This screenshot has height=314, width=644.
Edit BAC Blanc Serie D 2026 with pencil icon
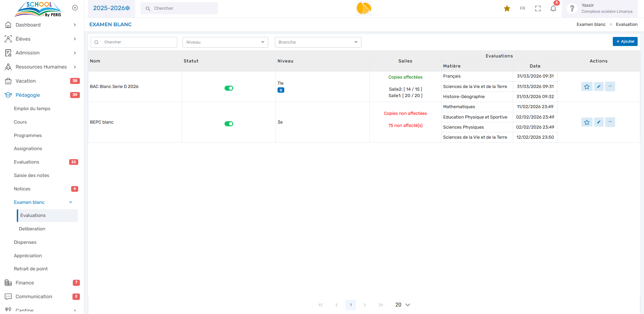[x=598, y=87]
